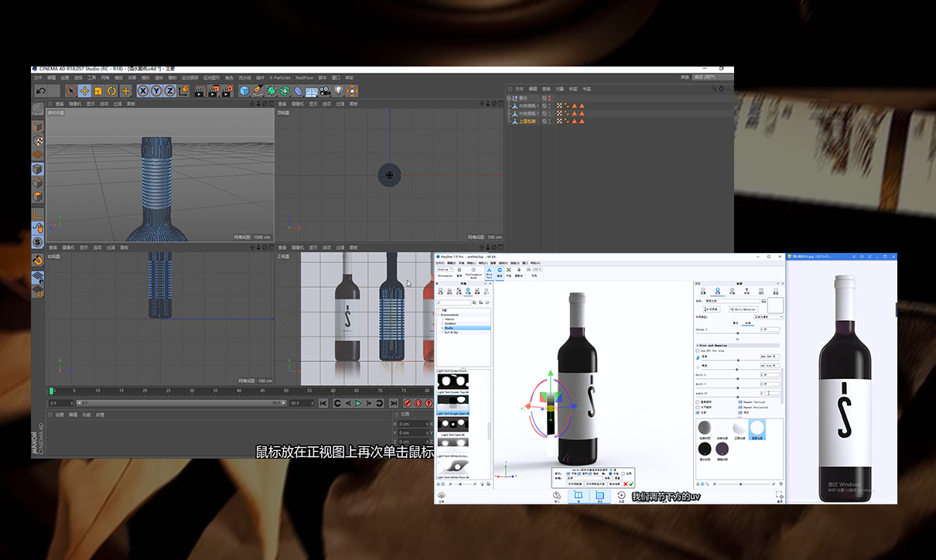
Task: Go to start of Cinema 4D timeline
Action: coord(323,403)
